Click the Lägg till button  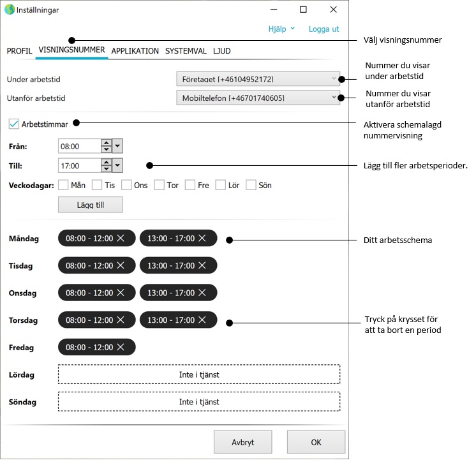91,205
